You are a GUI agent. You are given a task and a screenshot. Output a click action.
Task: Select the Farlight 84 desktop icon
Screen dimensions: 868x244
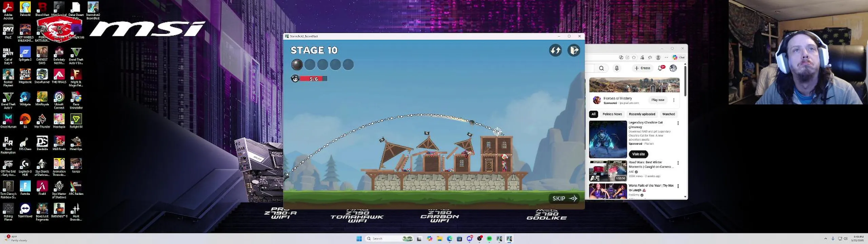[x=76, y=121]
